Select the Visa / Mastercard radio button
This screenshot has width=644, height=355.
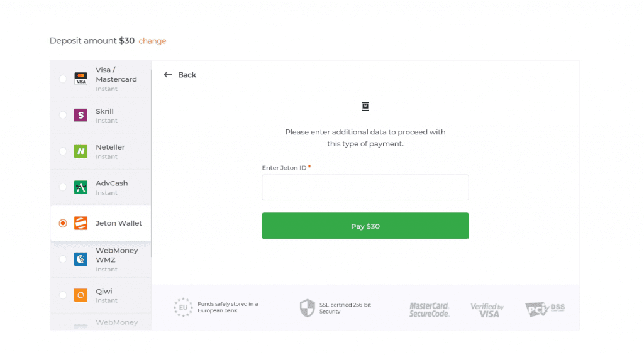coord(63,79)
